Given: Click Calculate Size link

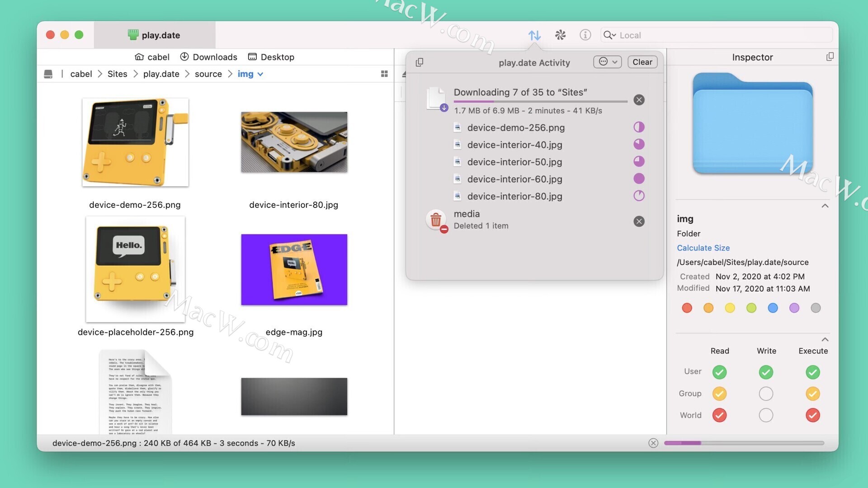Looking at the screenshot, I should (x=703, y=248).
